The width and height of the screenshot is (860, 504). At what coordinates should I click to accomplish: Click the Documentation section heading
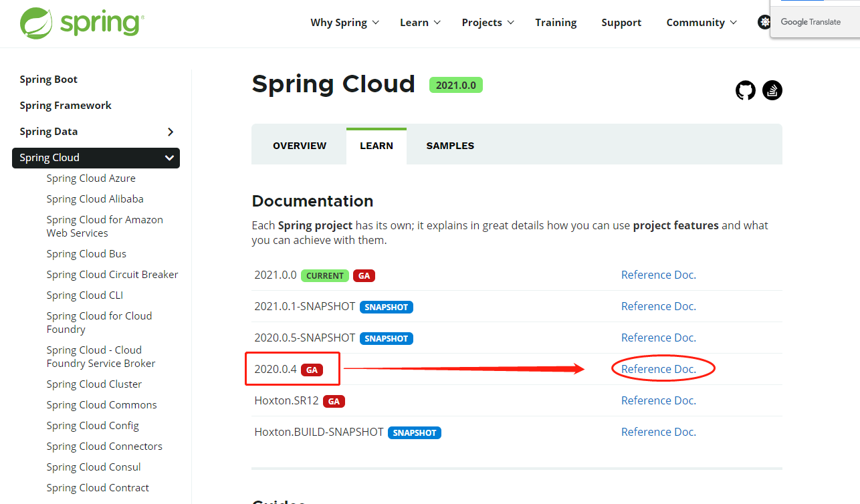coord(312,201)
